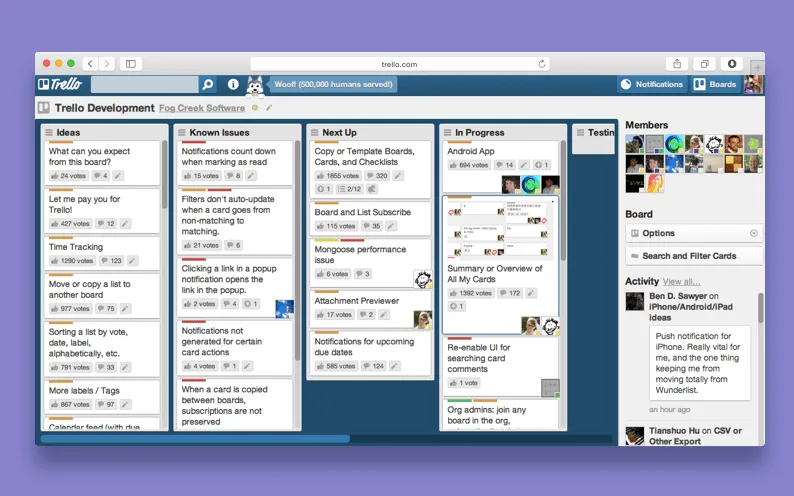Click Safari show tabs button
Viewport: 794px width, 496px height.
[704, 64]
